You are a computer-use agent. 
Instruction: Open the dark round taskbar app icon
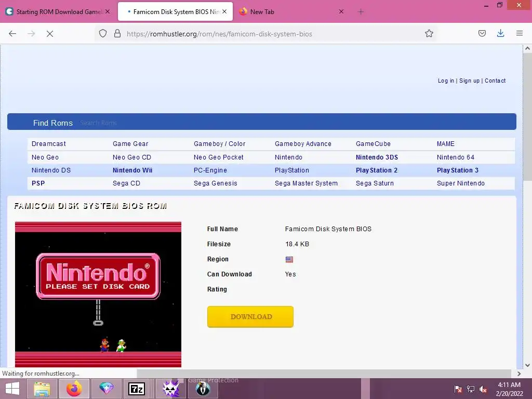pos(203,389)
